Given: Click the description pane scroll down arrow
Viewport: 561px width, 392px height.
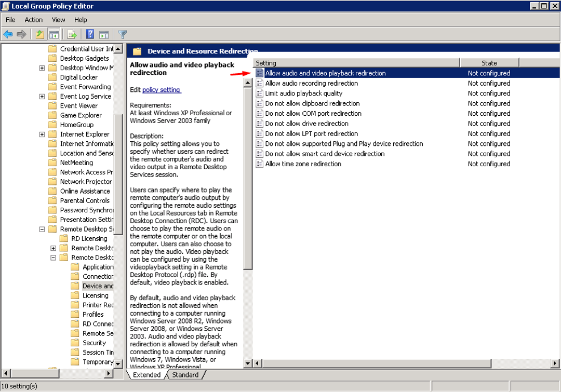Looking at the screenshot, I should tap(248, 363).
